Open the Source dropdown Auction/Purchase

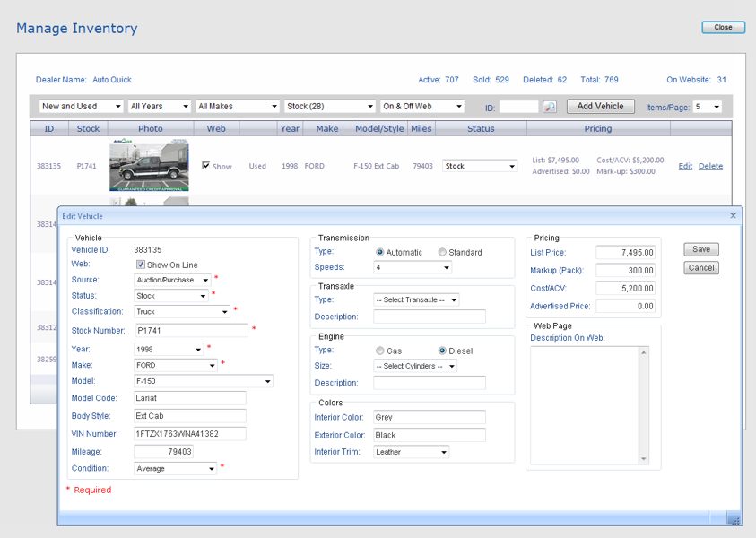point(172,280)
